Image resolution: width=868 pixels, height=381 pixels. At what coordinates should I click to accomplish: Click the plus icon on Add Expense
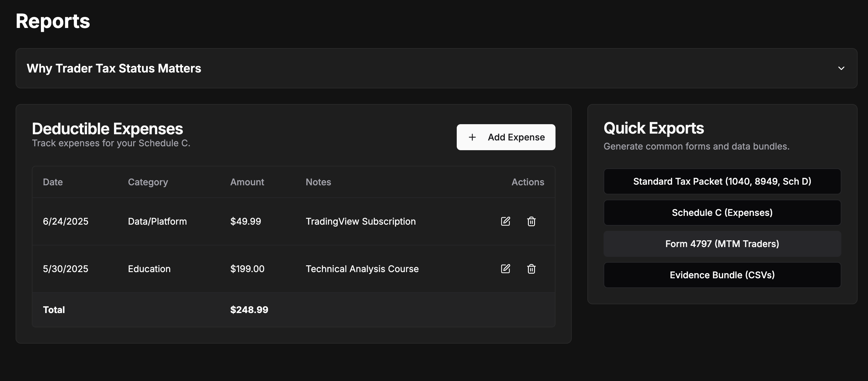tap(472, 137)
